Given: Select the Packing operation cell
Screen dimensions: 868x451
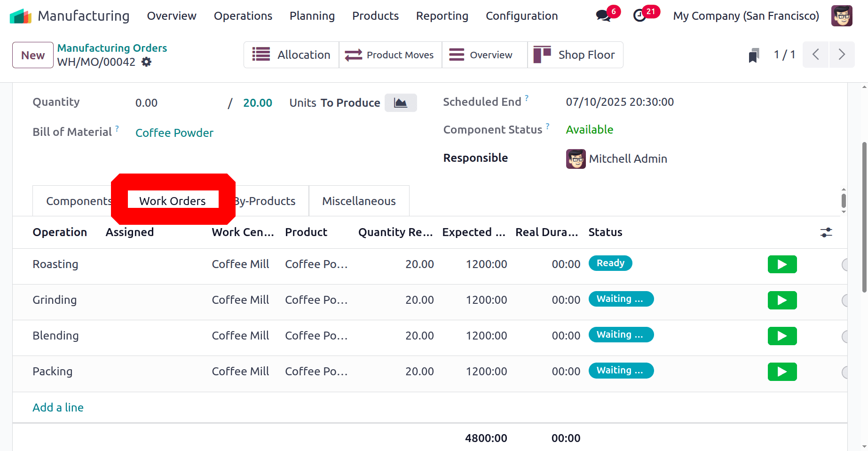Looking at the screenshot, I should point(52,372).
